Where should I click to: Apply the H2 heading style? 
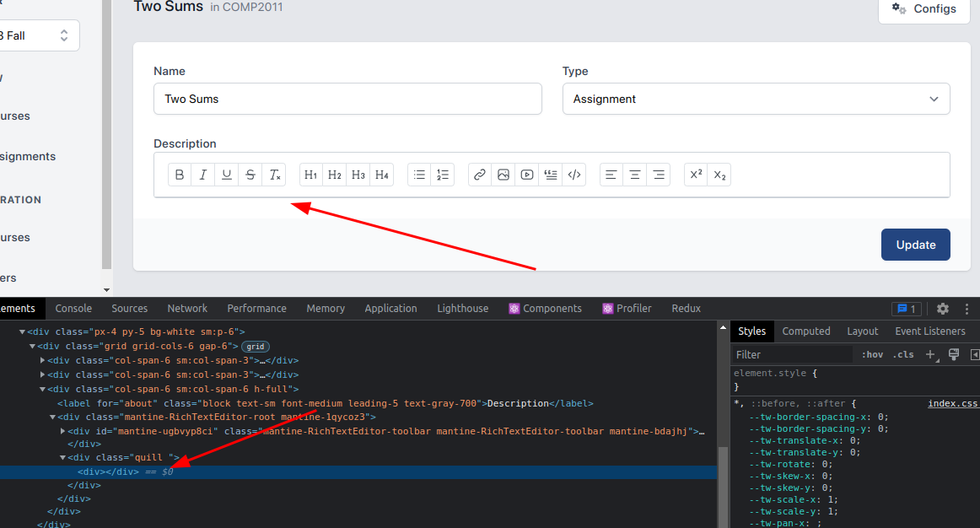pos(334,175)
